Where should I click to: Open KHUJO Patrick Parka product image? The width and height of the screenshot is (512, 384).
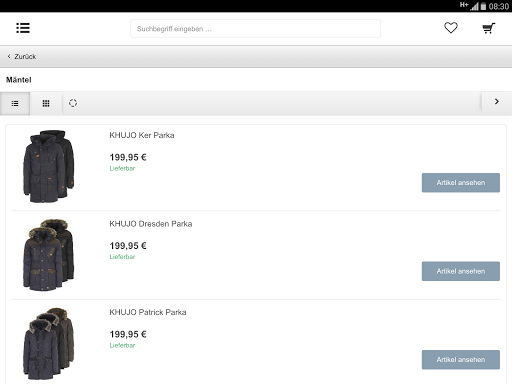tap(49, 344)
